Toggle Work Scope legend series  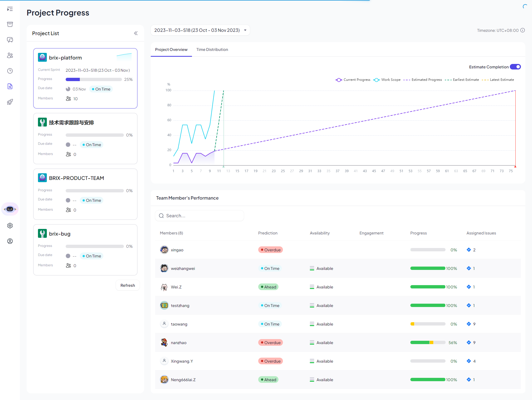pyautogui.click(x=387, y=80)
